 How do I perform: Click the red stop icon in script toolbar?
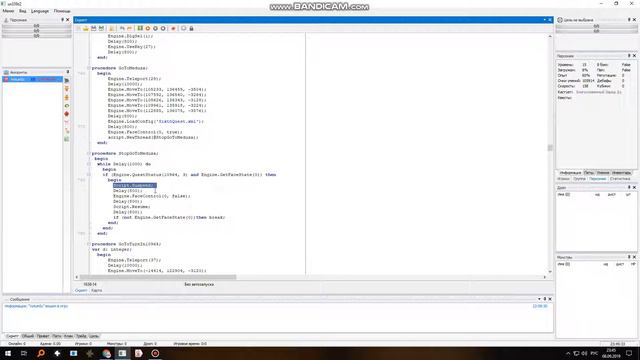[173, 29]
